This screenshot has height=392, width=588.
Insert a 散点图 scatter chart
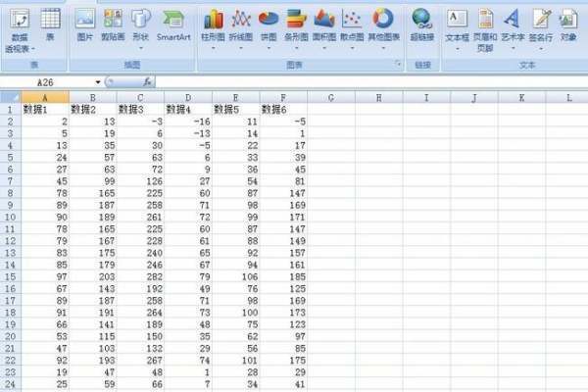click(352, 29)
